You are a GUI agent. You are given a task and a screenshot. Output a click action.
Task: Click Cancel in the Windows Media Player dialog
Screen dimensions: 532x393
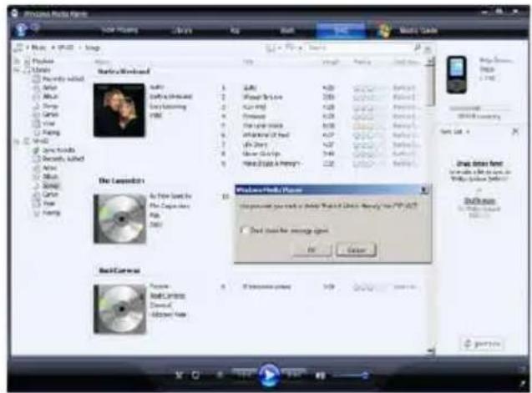(356, 250)
